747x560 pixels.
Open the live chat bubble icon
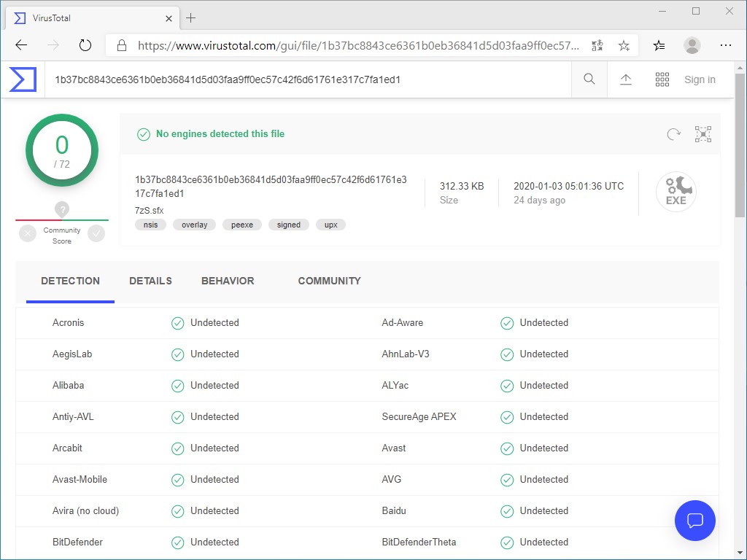[x=694, y=521]
